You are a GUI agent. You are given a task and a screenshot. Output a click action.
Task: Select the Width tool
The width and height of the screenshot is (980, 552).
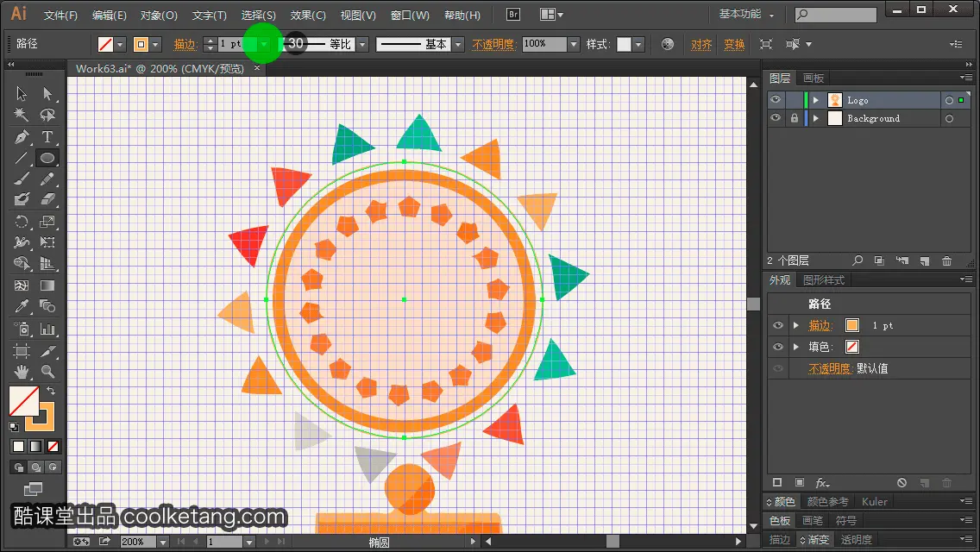pyautogui.click(x=22, y=241)
